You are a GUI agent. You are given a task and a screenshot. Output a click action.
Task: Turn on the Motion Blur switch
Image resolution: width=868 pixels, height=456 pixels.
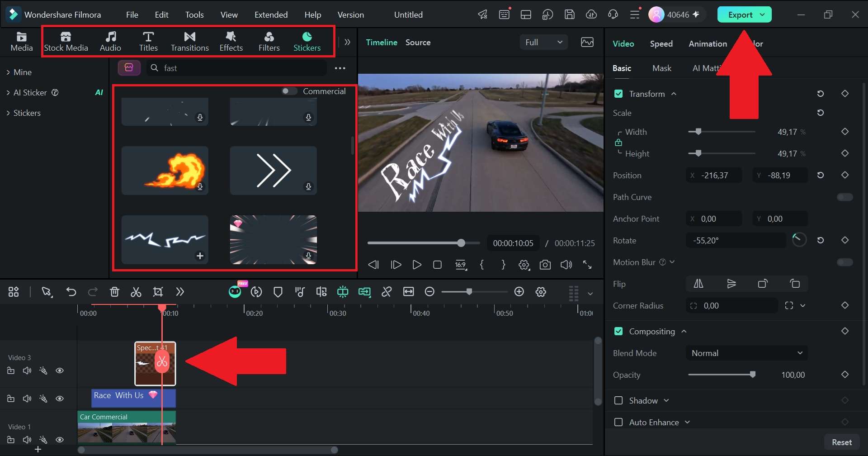click(844, 262)
